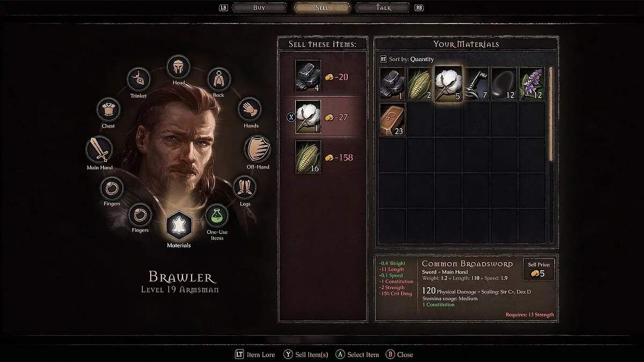This screenshot has width=644, height=362.
Task: Select the corn stack of 16 to sell
Action: 308,157
